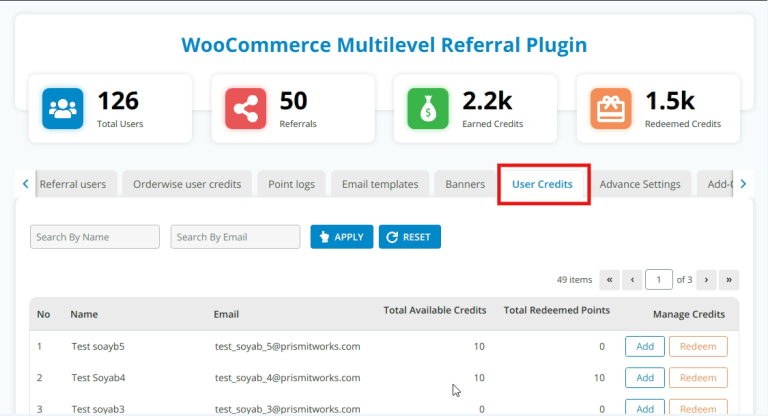Select the User Credits tab

point(542,184)
